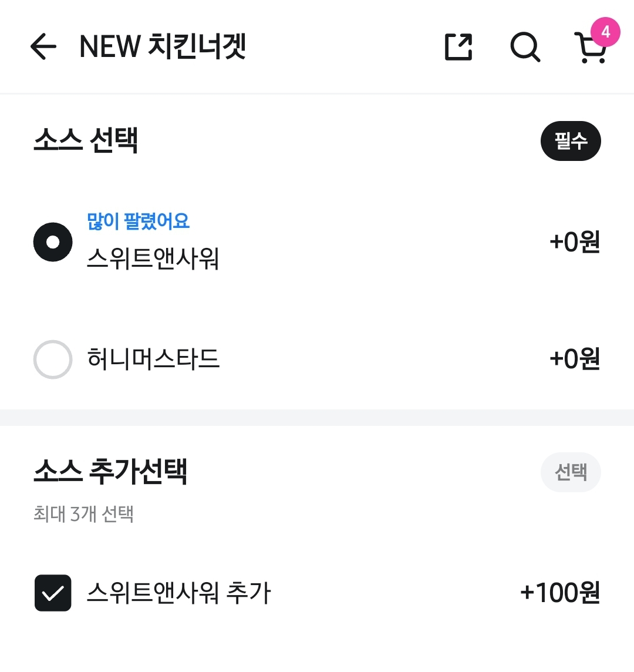Tap the 스위트앤사워 추가 label text
This screenshot has width=634, height=672.
pos(178,593)
